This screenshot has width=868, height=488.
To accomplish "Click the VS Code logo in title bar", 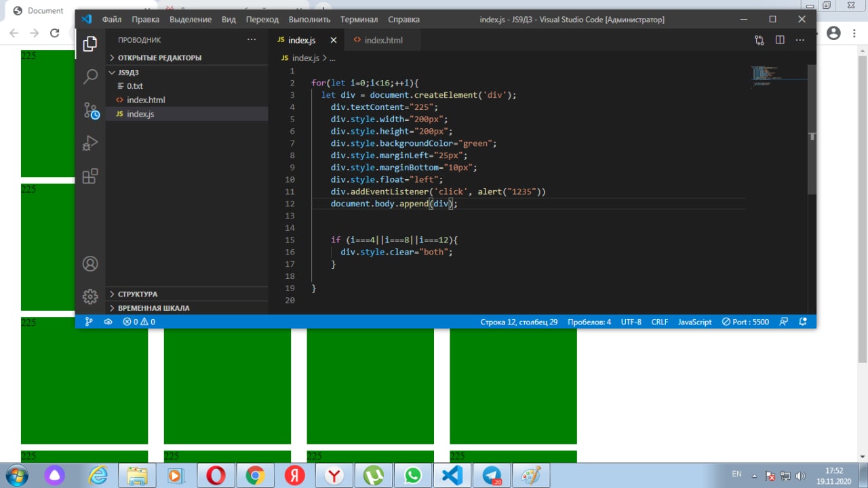I will click(x=86, y=19).
